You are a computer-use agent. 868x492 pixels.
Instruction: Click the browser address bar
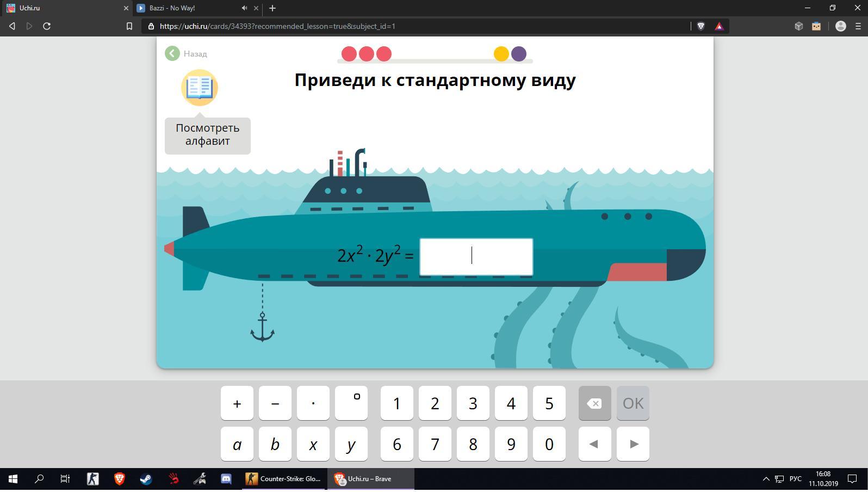click(x=416, y=26)
